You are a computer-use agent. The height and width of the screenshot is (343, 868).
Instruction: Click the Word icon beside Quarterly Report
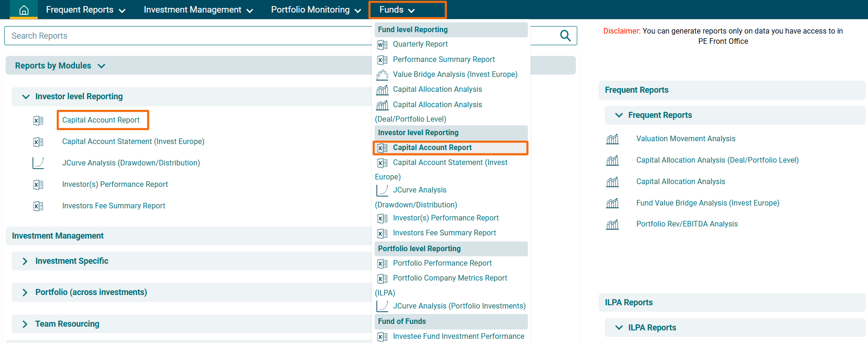(382, 45)
